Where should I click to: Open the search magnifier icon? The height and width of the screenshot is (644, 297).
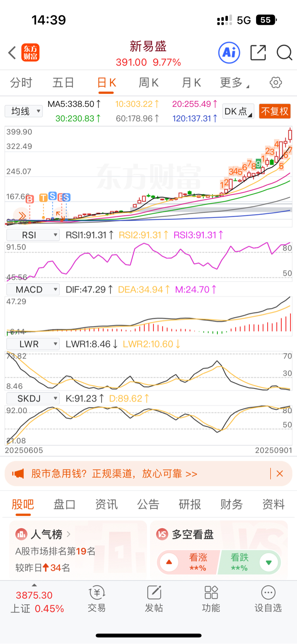pyautogui.click(x=284, y=53)
